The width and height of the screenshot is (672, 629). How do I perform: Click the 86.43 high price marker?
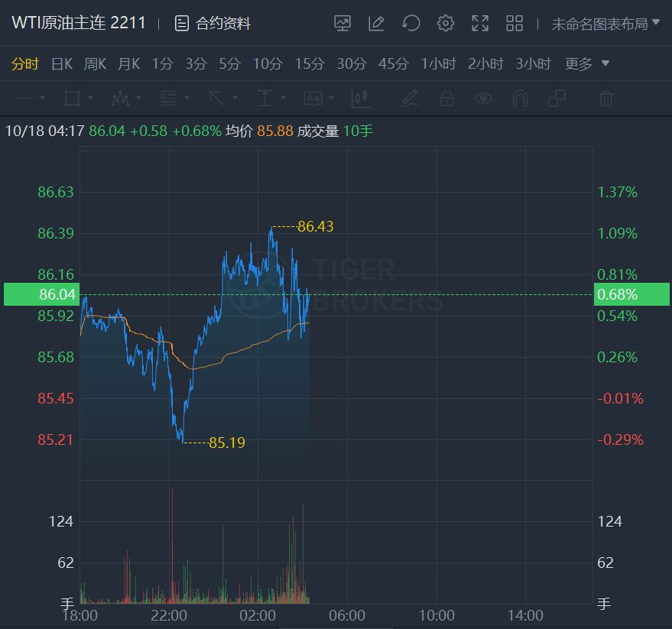(316, 226)
